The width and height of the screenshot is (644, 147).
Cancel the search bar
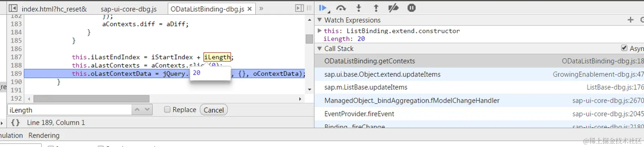click(214, 110)
